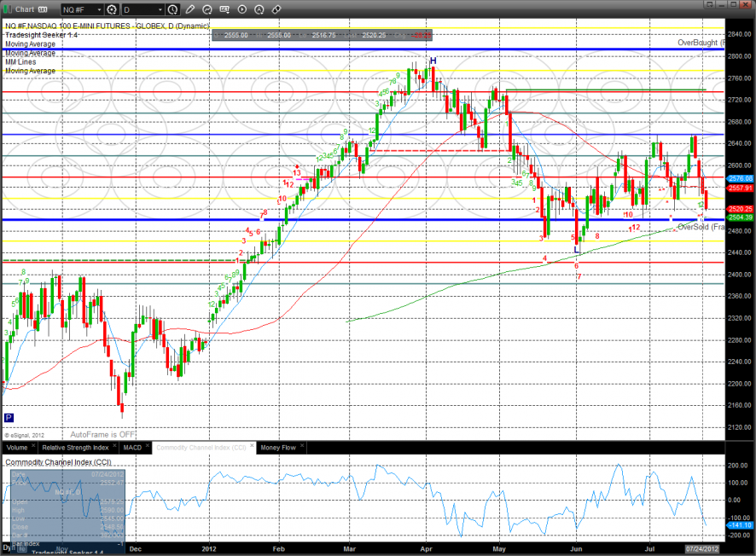This screenshot has height=556, width=756.
Task: Open the symbol settings gear icon
Action: (x=112, y=9)
